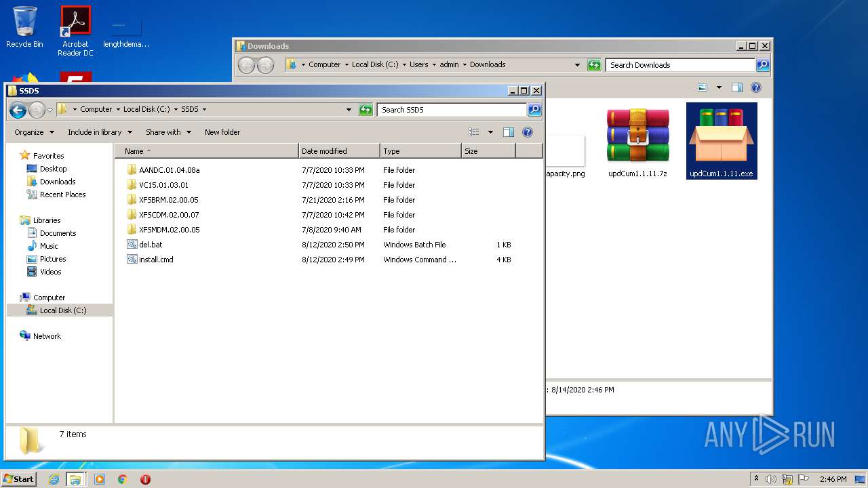Click Users breadcrumb in Downloads address bar

click(419, 64)
